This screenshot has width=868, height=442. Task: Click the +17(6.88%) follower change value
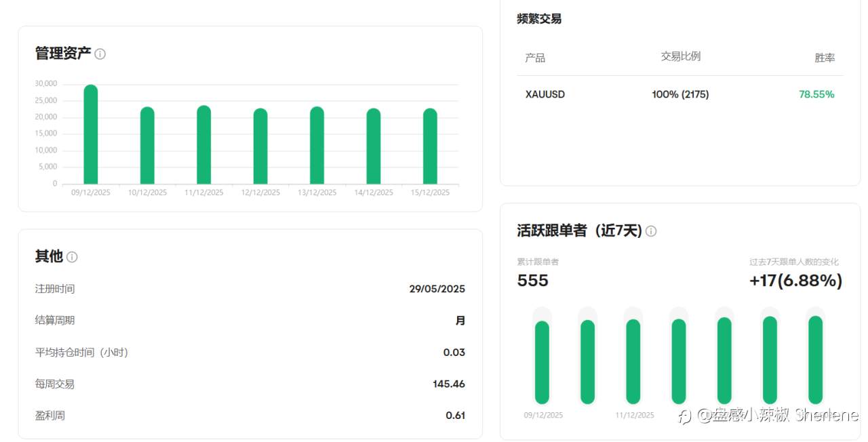[795, 281]
